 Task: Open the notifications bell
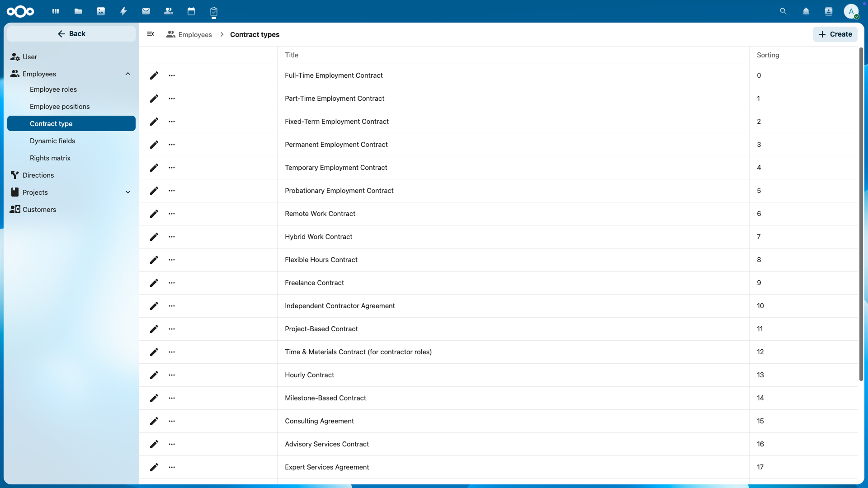pos(806,11)
